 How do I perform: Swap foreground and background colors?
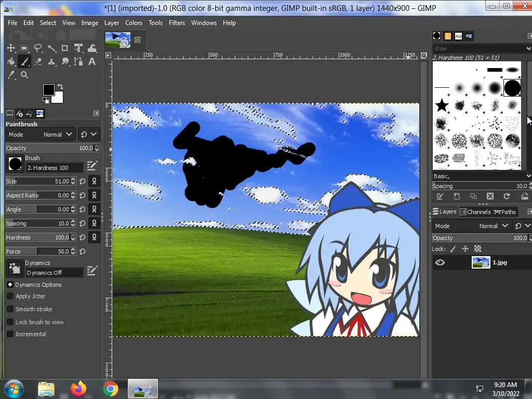tap(60, 87)
